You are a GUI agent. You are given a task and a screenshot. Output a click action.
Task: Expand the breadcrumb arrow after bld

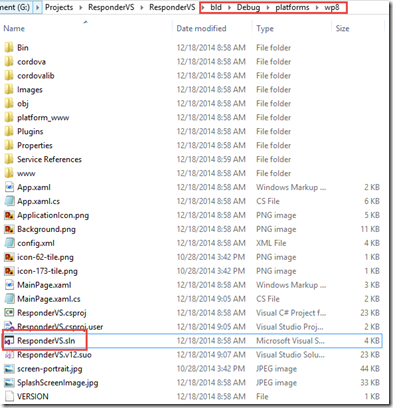coord(229,8)
